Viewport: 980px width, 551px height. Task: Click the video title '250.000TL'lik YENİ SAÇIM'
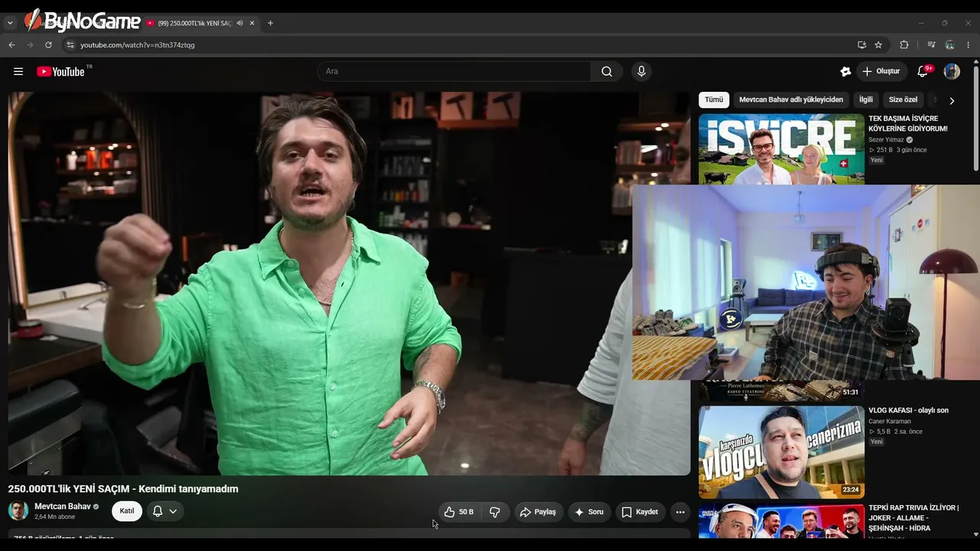(123, 489)
